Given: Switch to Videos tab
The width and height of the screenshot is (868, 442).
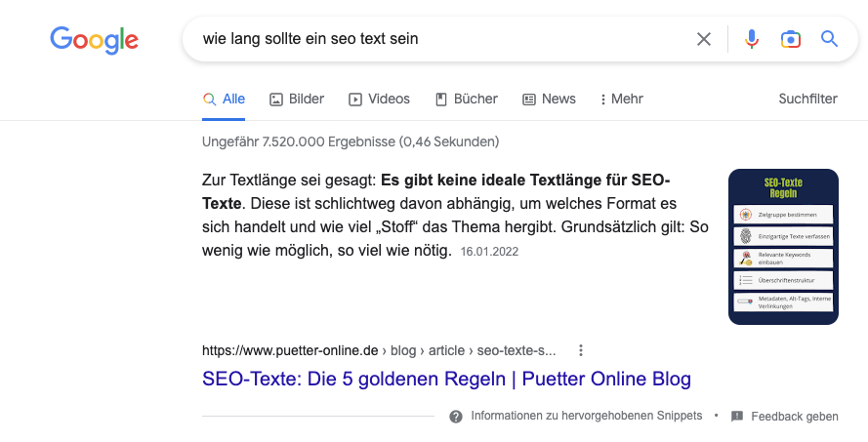Looking at the screenshot, I should click(379, 100).
